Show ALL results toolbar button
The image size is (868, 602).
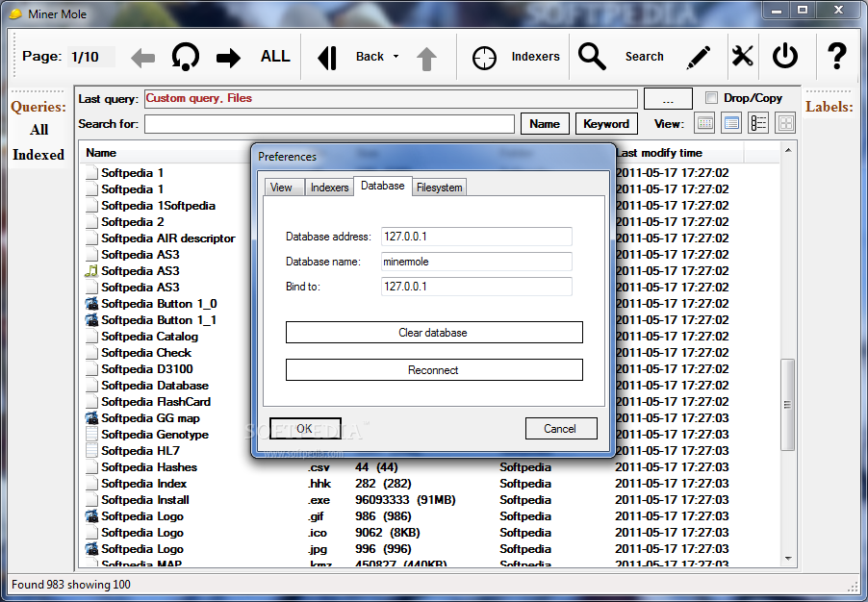[275, 57]
